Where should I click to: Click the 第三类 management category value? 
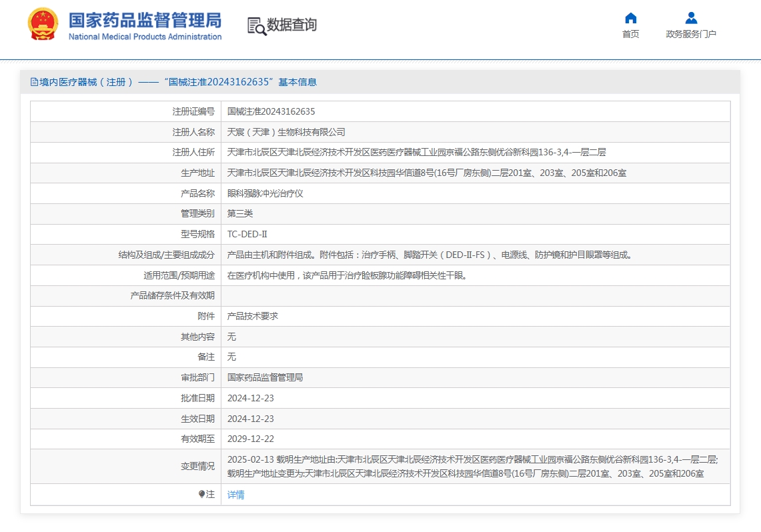[x=239, y=214]
